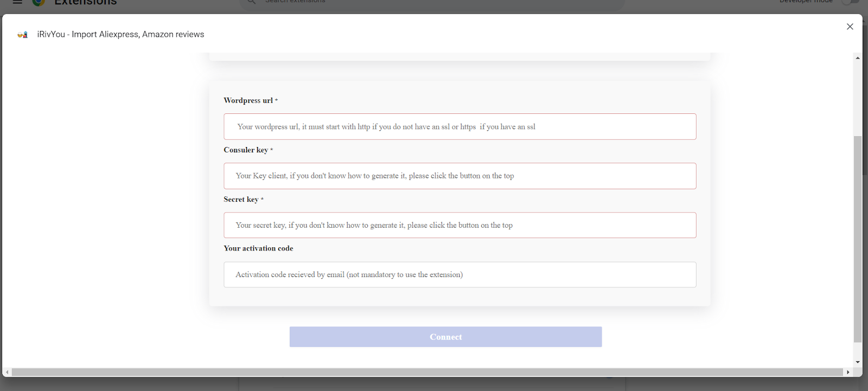Screen dimensions: 868x391
Task: Focus the activation code input field
Action: 459,274
